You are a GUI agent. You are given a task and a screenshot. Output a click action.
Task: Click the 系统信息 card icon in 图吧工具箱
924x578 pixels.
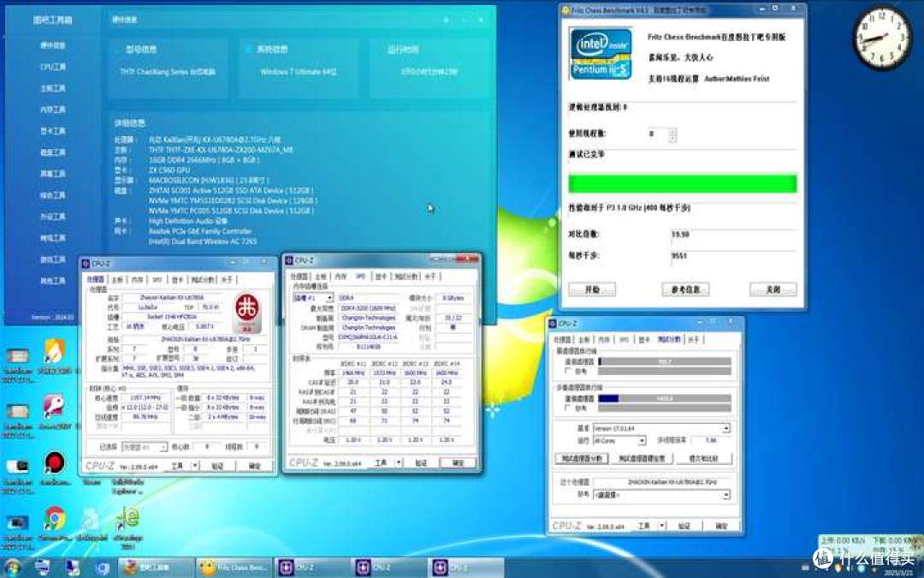tap(248, 49)
